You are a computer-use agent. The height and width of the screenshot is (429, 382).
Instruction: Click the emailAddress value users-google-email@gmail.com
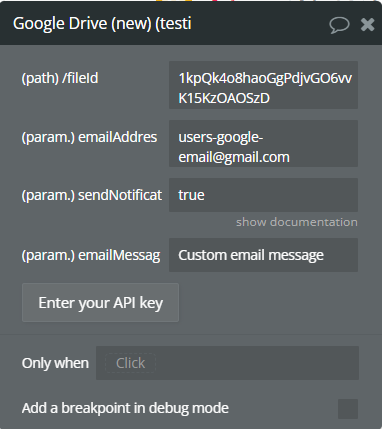263,144
